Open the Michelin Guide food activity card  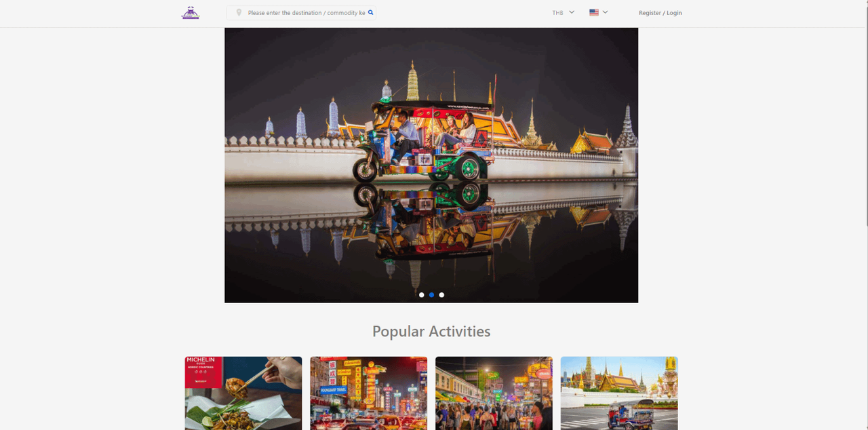coord(243,393)
